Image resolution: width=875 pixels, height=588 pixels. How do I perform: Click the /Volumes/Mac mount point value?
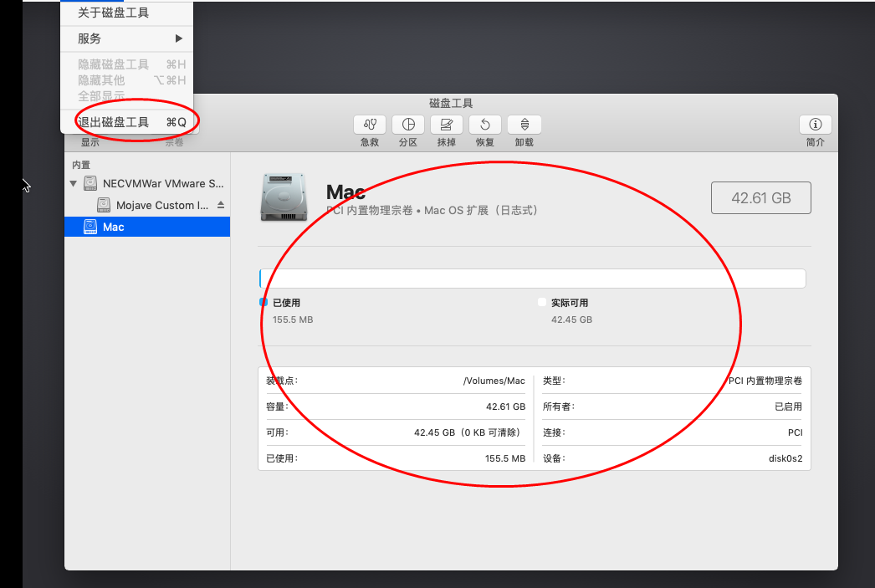494,381
